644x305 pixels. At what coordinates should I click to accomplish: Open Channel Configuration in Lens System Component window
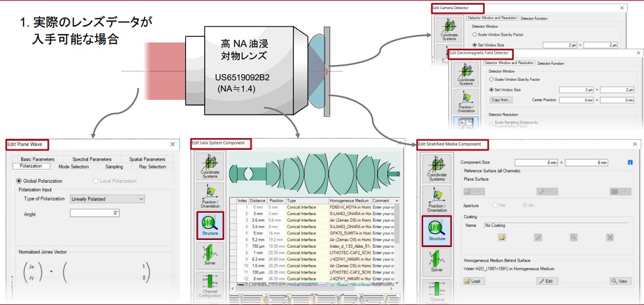(x=210, y=285)
